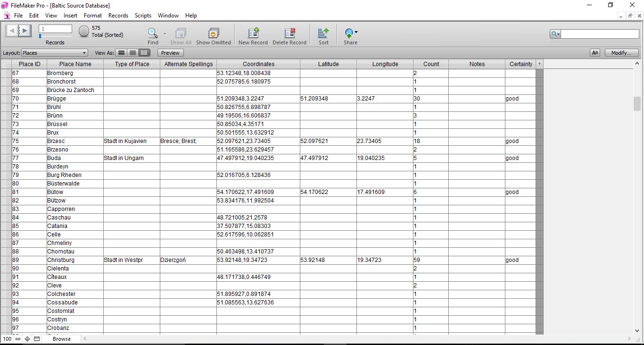Open the View menu
The height and width of the screenshot is (345, 644).
point(51,16)
